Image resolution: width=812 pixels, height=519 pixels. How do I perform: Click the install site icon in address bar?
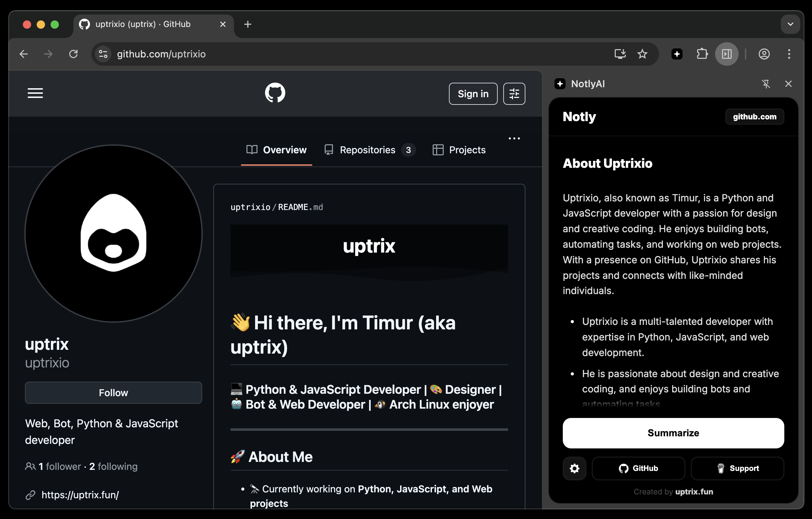coord(620,54)
